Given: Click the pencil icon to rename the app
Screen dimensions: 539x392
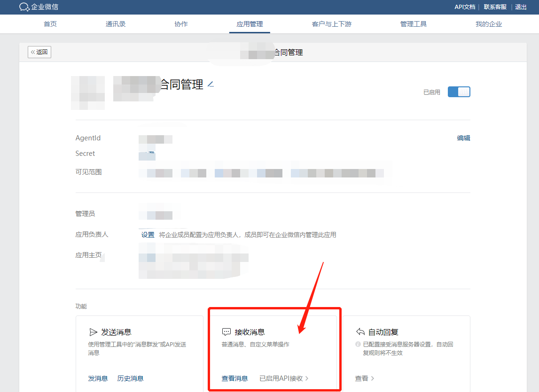Looking at the screenshot, I should [x=211, y=85].
